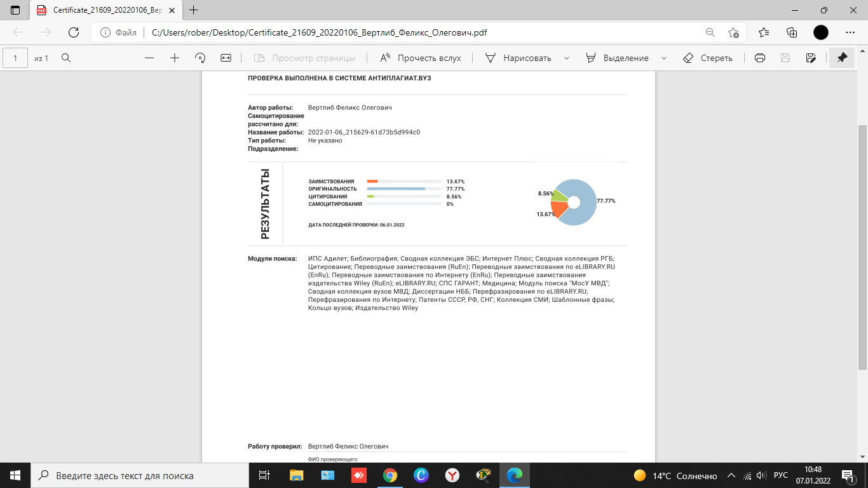This screenshot has height=488, width=868.
Task: Select the Certificate_21609 PDF tab
Action: pyautogui.click(x=106, y=10)
